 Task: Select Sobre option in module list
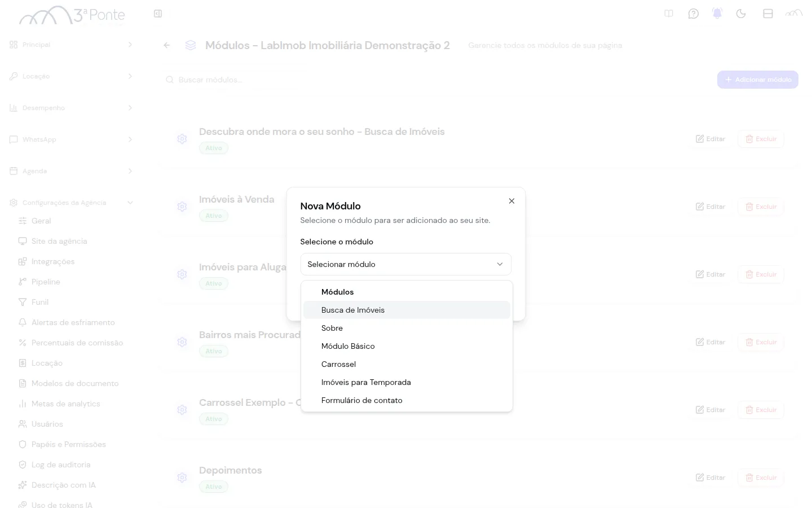(x=407, y=328)
